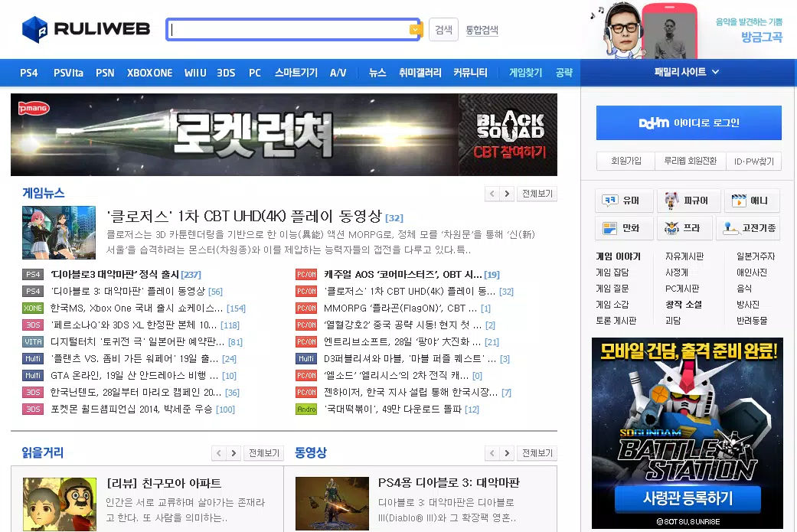The image size is (797, 532).
Task: Click in the search input field
Action: coord(289,30)
